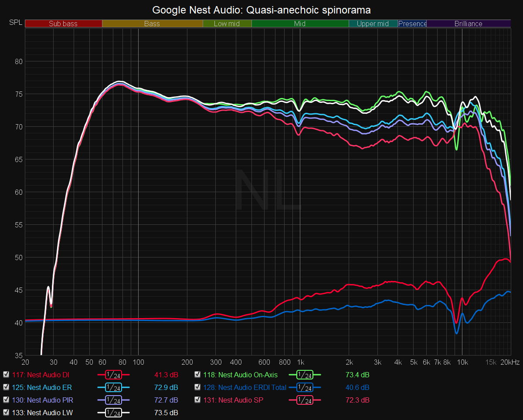
Task: Click the 72.3 dB value for SP
Action: (357, 400)
